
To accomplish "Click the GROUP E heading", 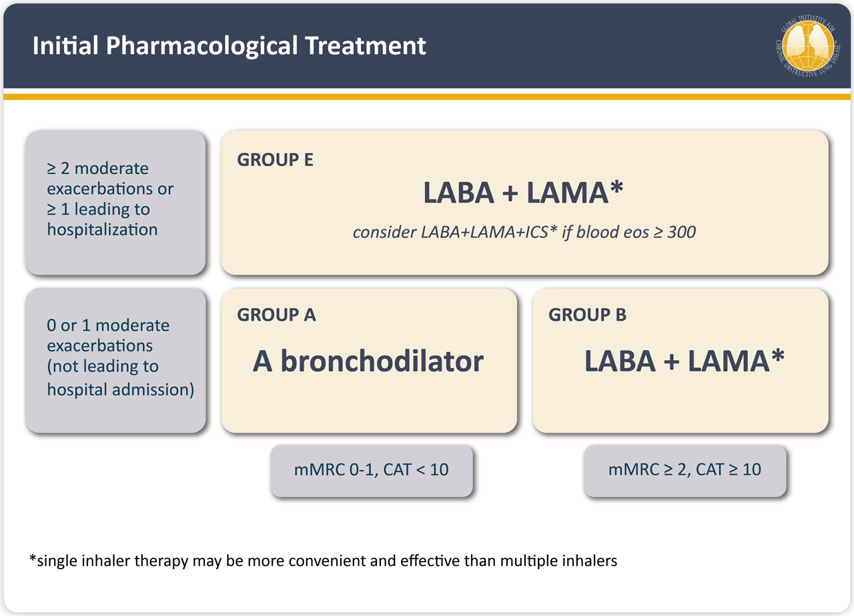I will pos(275,160).
